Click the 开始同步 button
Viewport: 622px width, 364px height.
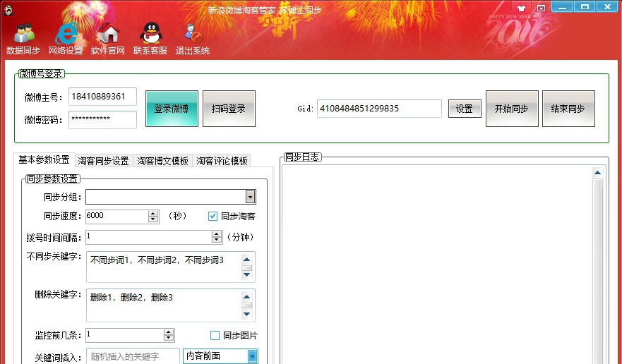pyautogui.click(x=512, y=109)
